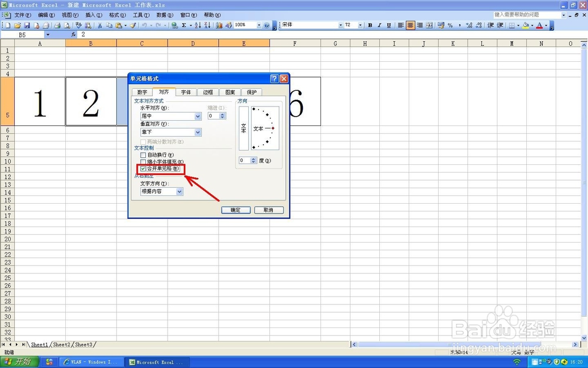Click the Center alignment icon
Viewport: 588px width, 368px height.
click(x=410, y=25)
